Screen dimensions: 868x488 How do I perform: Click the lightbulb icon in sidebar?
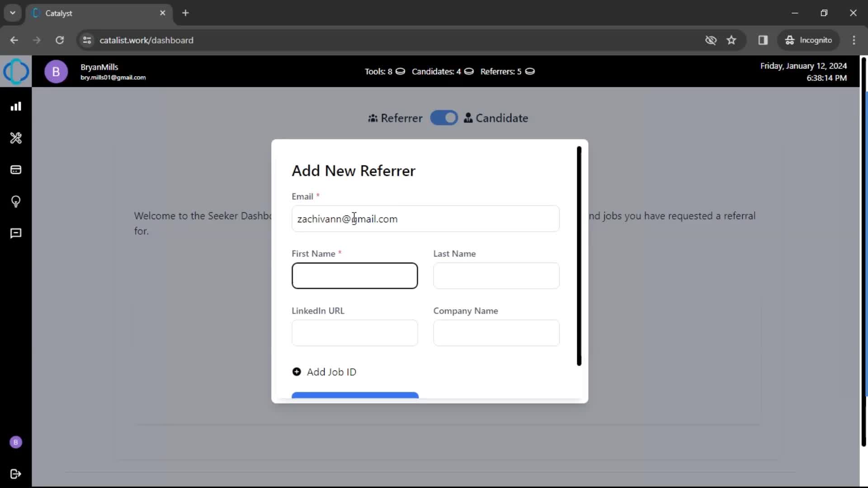click(16, 202)
